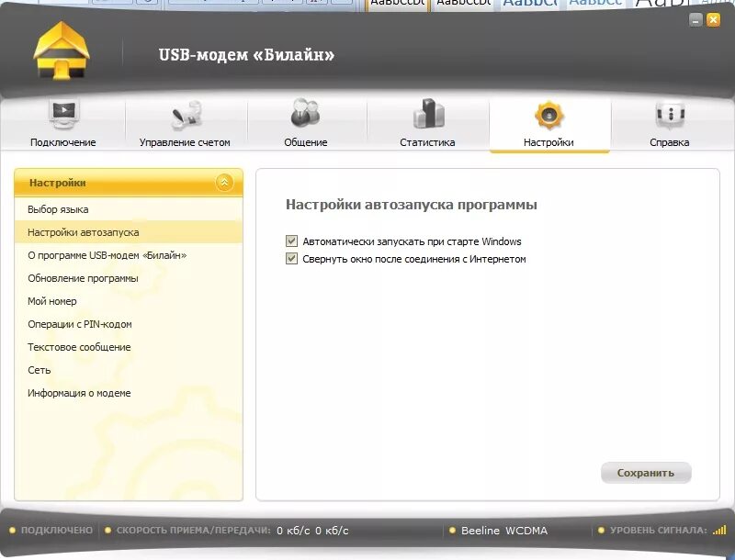Collapse the Настройки sidebar panel chevron
735x560 pixels.
click(x=224, y=183)
